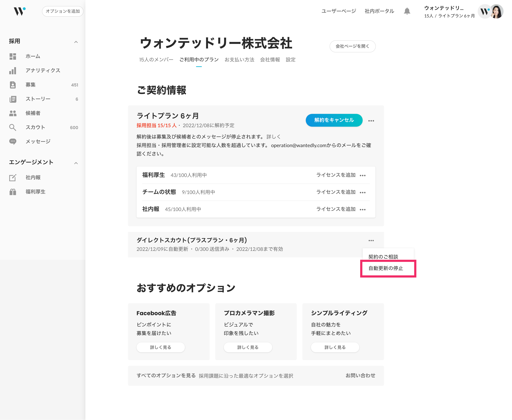Open the ホーム dashboard icon

(x=13, y=56)
